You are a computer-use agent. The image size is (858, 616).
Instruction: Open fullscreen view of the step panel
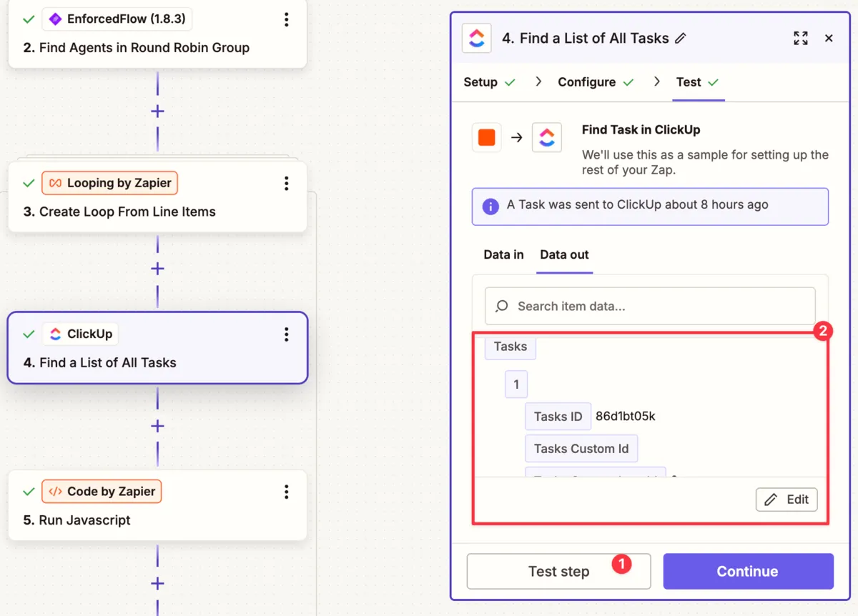point(801,39)
